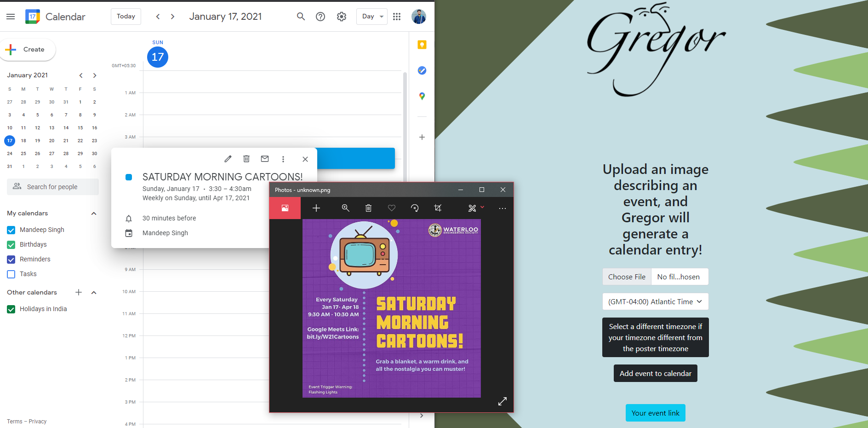The height and width of the screenshot is (428, 868).
Task: Uncheck the Mandeep Singh calendar
Action: click(x=11, y=230)
